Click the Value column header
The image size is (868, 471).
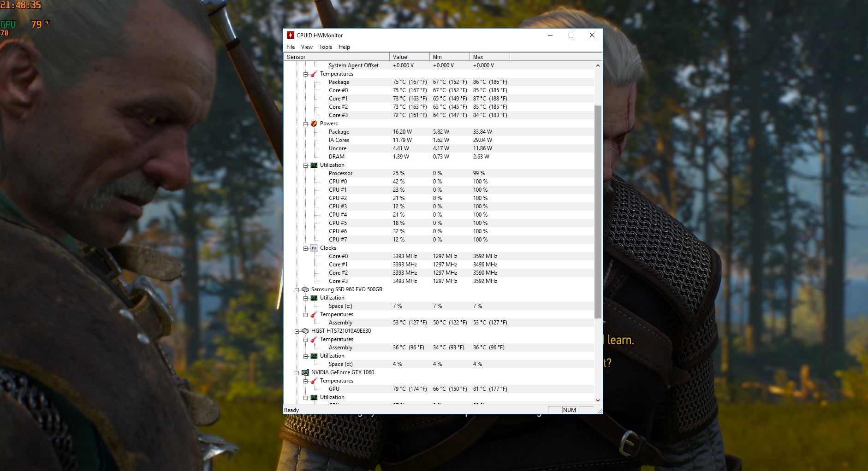(x=410, y=57)
